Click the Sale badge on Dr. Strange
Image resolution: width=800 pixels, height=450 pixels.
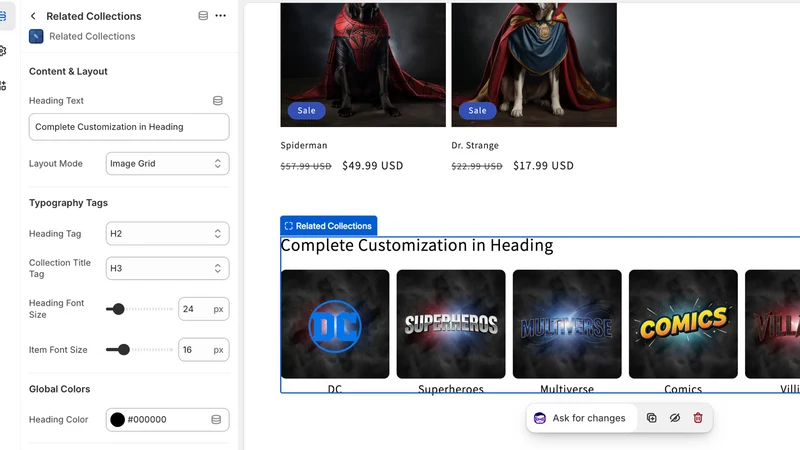[x=478, y=110]
